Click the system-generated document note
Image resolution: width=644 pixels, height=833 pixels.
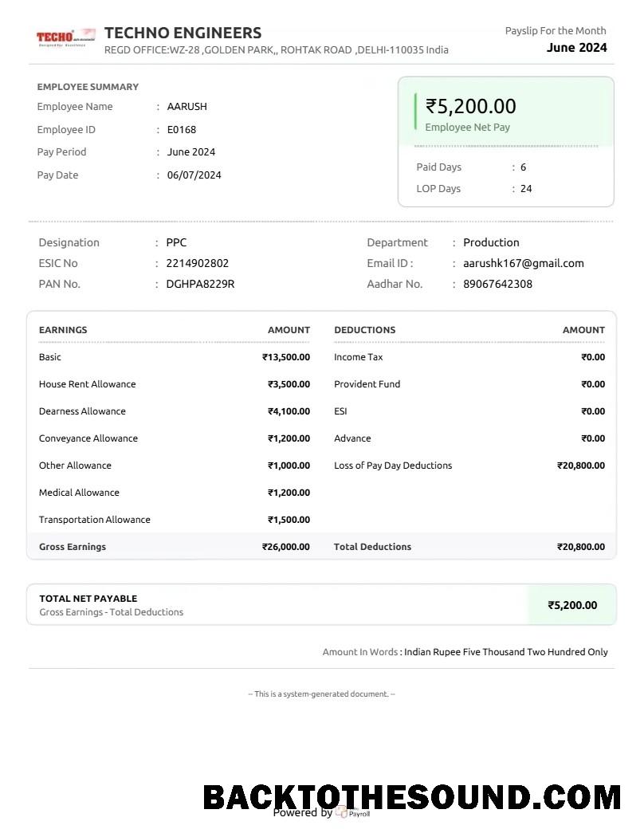click(321, 694)
